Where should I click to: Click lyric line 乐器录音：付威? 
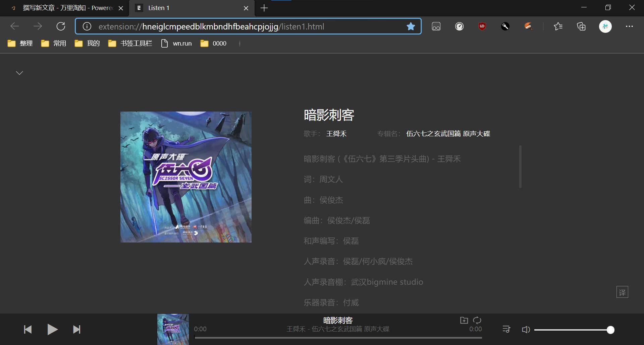(x=331, y=303)
